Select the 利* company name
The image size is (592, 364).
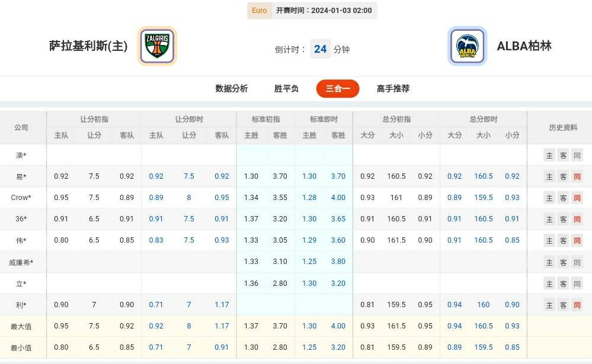21,305
